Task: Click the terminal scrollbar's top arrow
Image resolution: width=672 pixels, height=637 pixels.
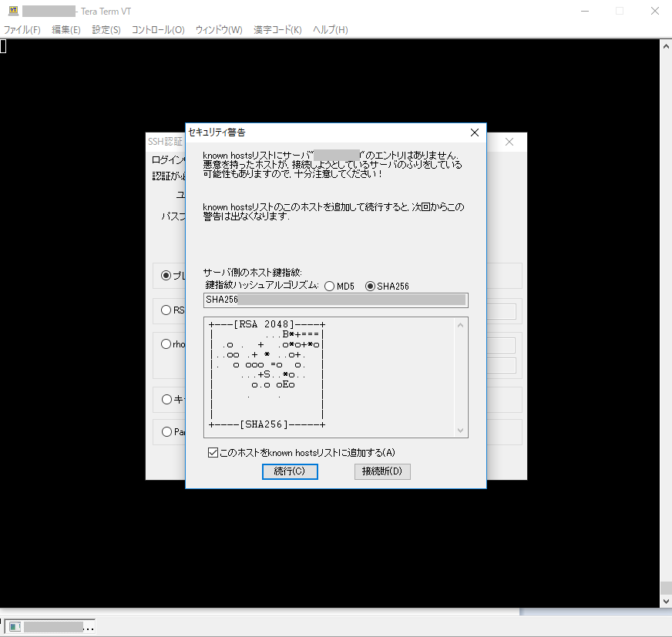Action: 666,45
